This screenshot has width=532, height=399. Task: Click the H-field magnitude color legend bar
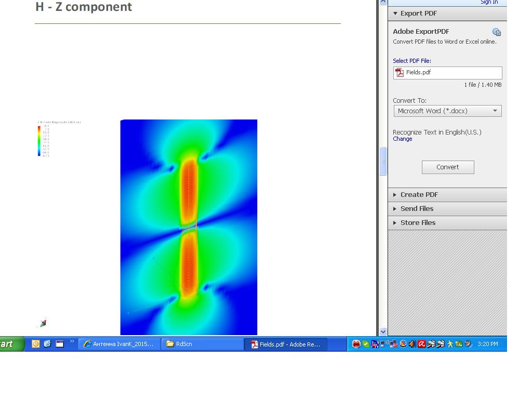[39, 141]
